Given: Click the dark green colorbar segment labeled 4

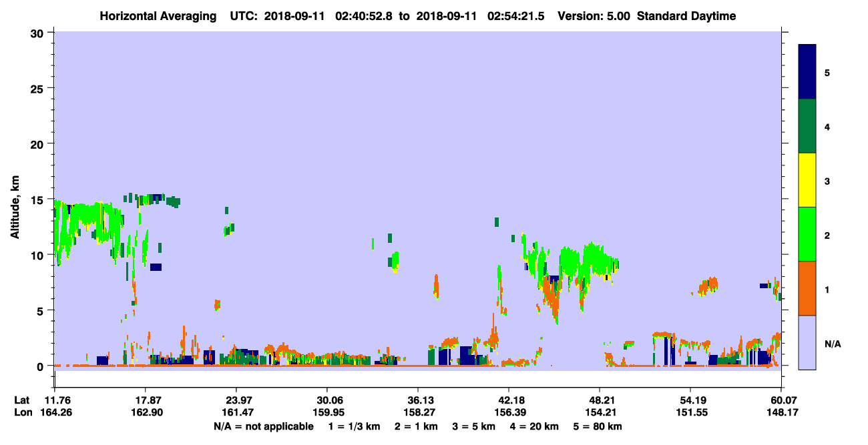Looking at the screenshot, I should click(807, 126).
